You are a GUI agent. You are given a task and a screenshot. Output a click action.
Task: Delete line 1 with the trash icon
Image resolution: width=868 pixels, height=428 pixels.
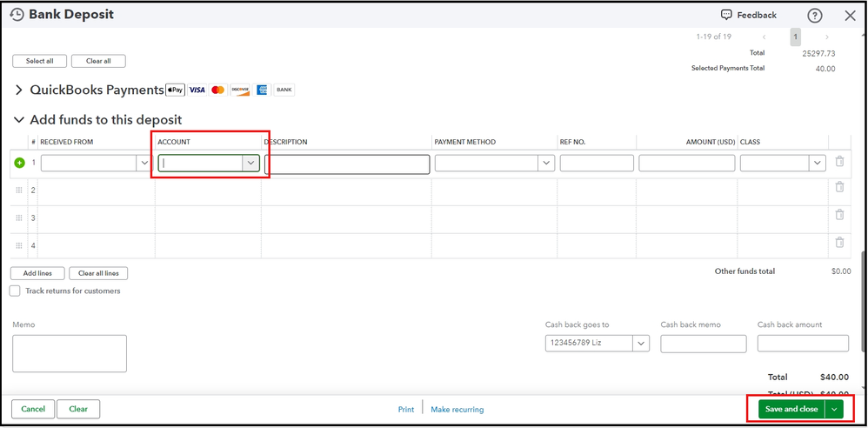pos(839,161)
